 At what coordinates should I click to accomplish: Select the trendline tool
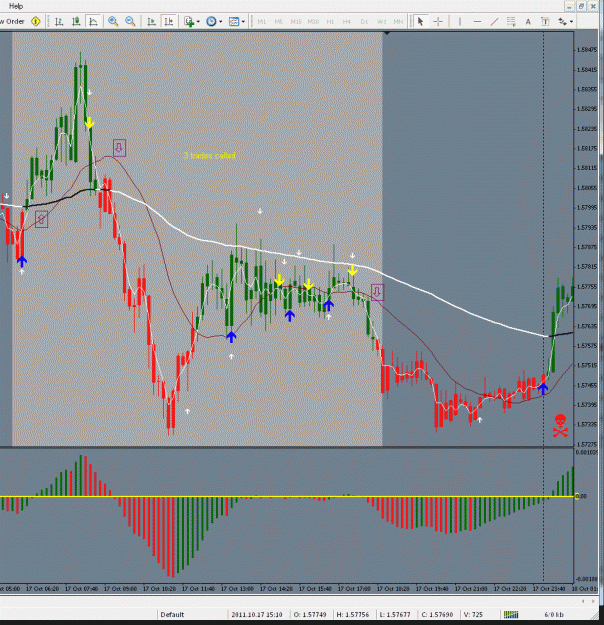pyautogui.click(x=494, y=22)
